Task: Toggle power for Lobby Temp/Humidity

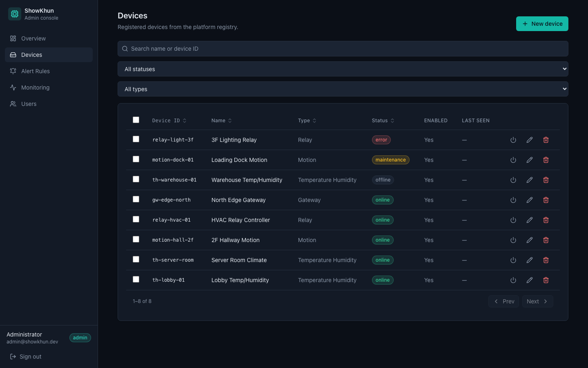Action: [x=513, y=280]
